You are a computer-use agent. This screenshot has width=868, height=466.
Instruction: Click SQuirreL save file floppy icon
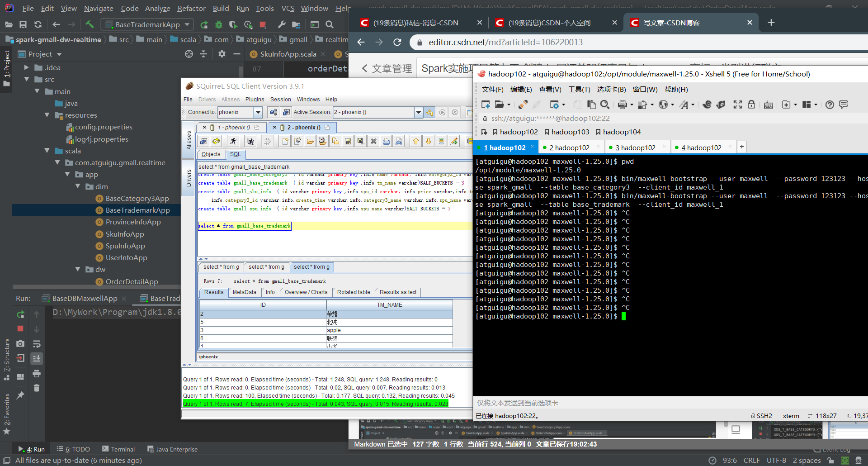(x=348, y=141)
